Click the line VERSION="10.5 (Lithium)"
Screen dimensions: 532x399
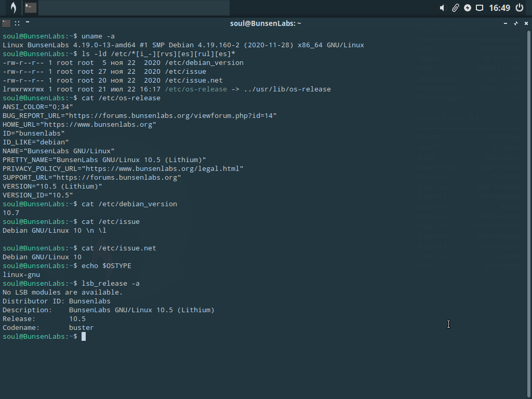[x=52, y=187]
